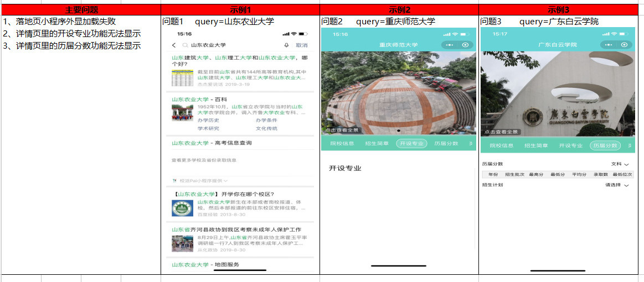
Task: Expand the 校派Pai小程序提供 chevron
Action: (226, 180)
